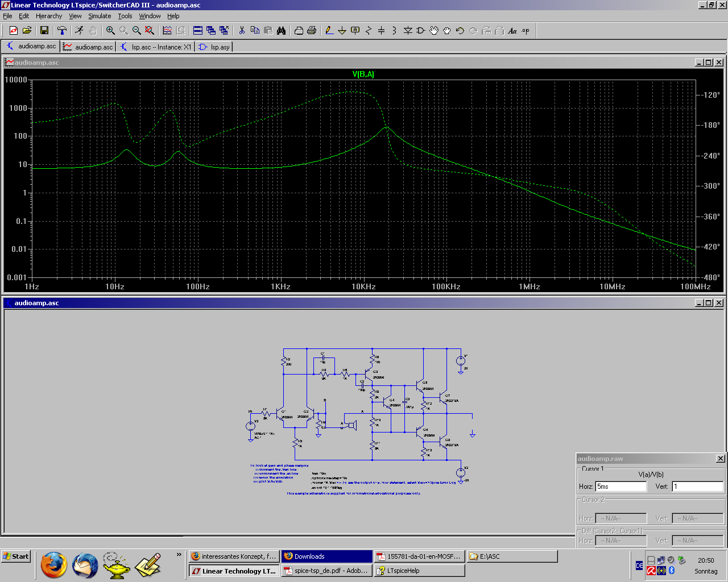Click the SPICE directive .op icon
The height and width of the screenshot is (582, 728).
click(x=526, y=31)
